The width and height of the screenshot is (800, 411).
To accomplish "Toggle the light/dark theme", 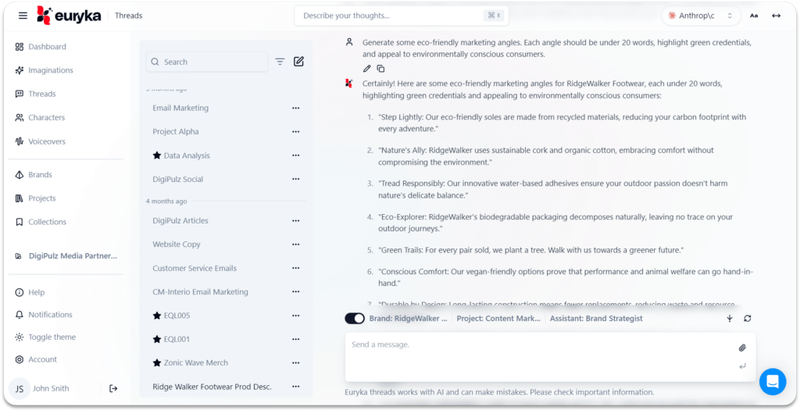I will [x=45, y=337].
